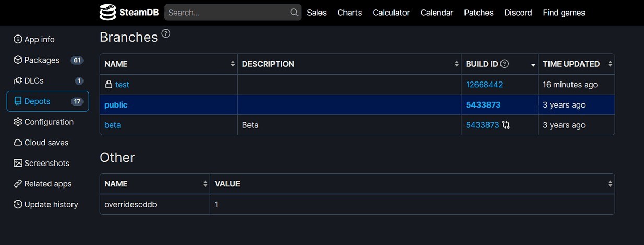The height and width of the screenshot is (245, 644).
Task: Open the Screenshots sidebar section
Action: pos(46,163)
